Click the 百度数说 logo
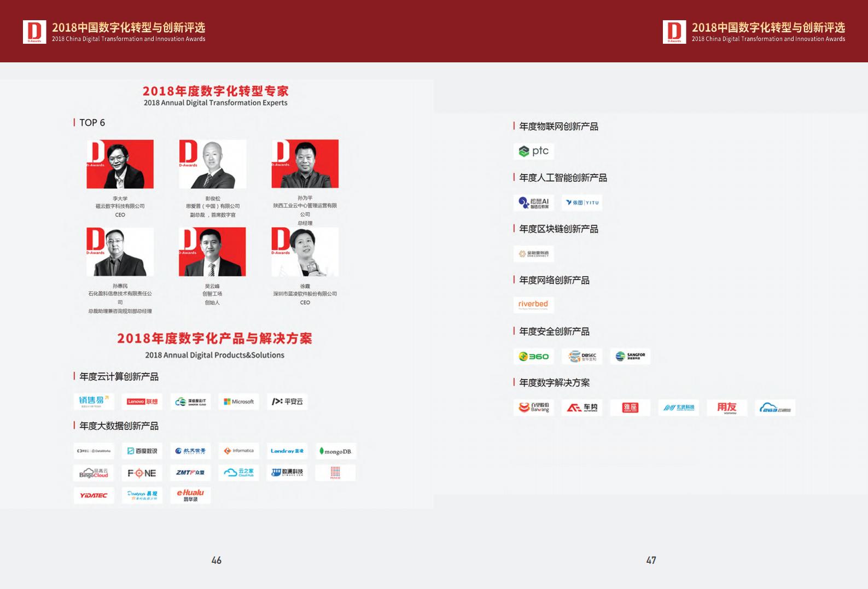This screenshot has height=589, width=868. [x=142, y=451]
